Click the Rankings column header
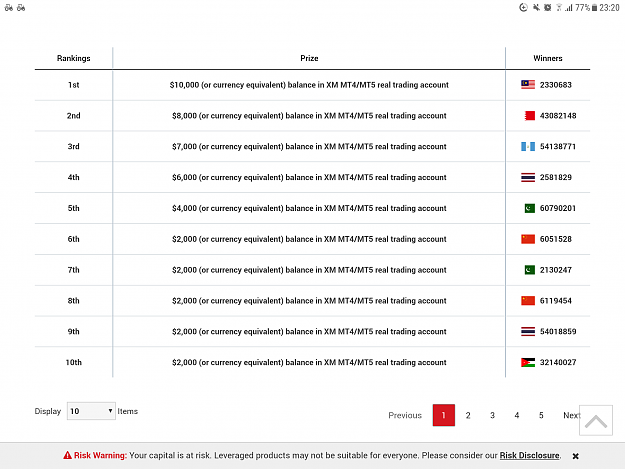 point(73,58)
